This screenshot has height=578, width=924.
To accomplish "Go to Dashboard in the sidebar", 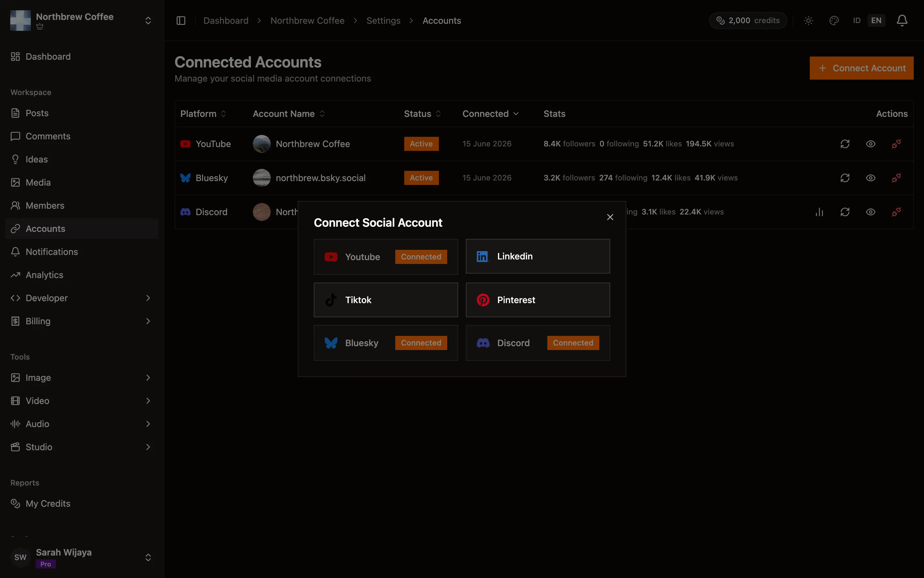I will coord(82,57).
